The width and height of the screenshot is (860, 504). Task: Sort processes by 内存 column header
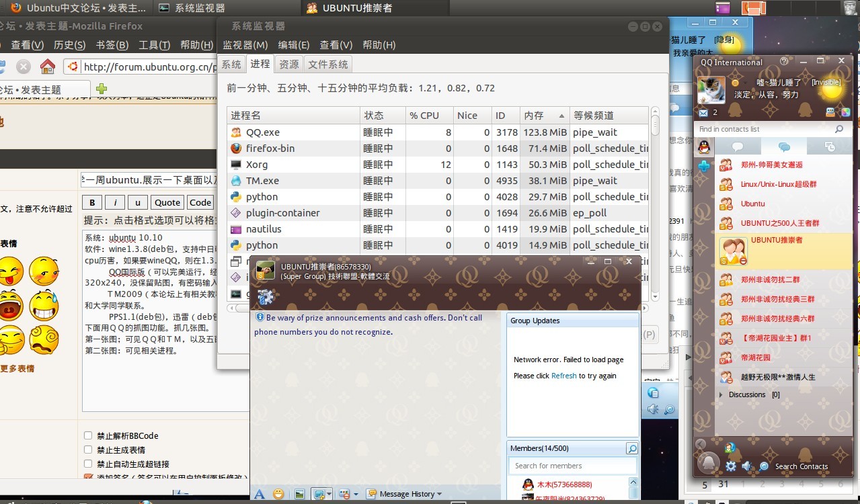544,116
